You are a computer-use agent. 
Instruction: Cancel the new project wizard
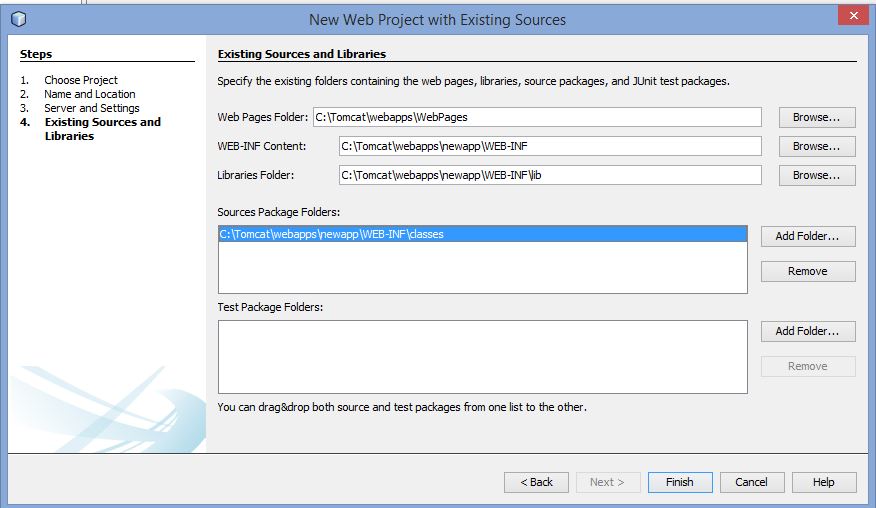[752, 482]
